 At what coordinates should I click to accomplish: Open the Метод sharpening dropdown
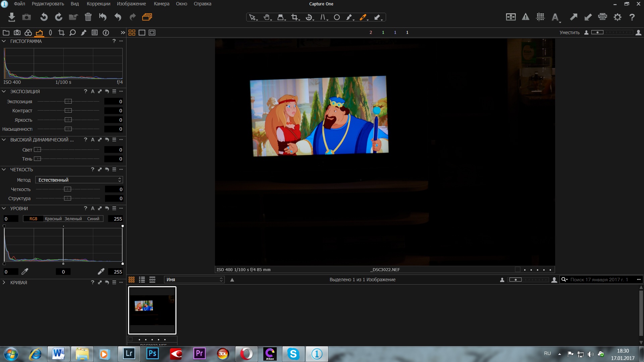79,180
